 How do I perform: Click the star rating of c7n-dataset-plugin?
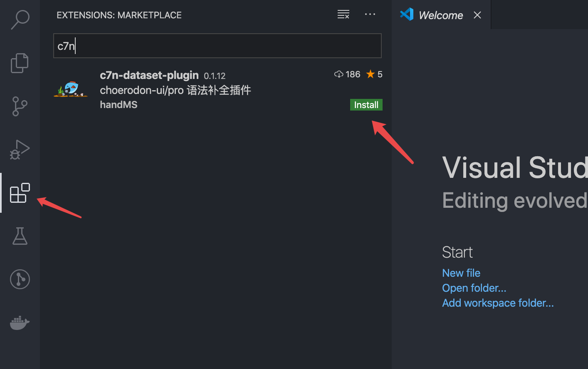tap(370, 74)
